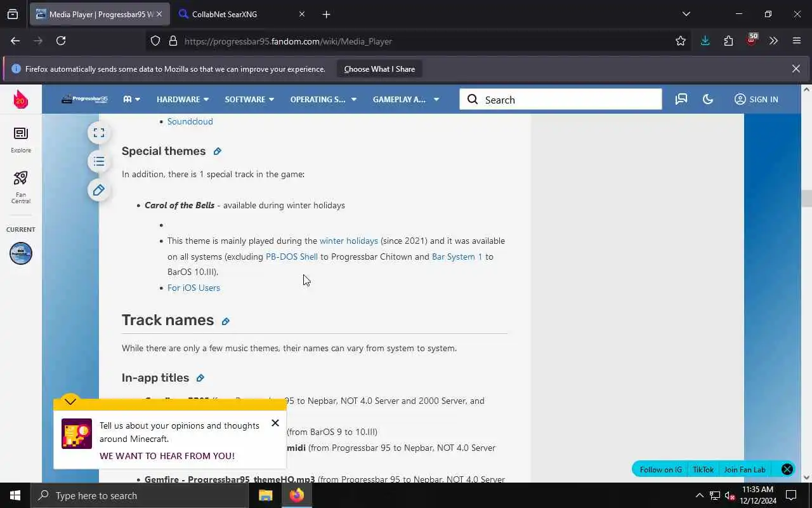Open the Bar System 1 link
Image resolution: width=812 pixels, height=508 pixels.
457,257
